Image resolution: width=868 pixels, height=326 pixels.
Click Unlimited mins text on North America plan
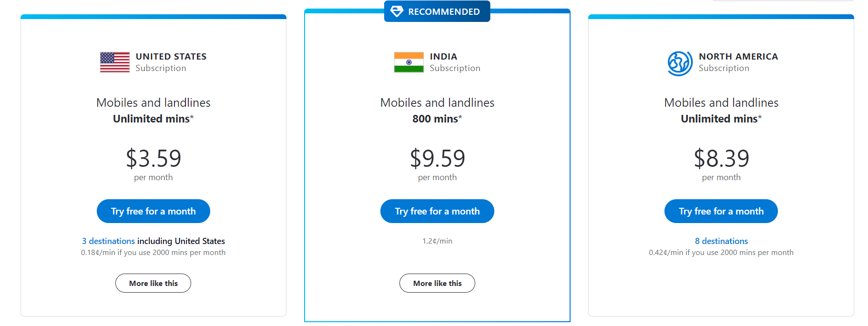point(719,119)
